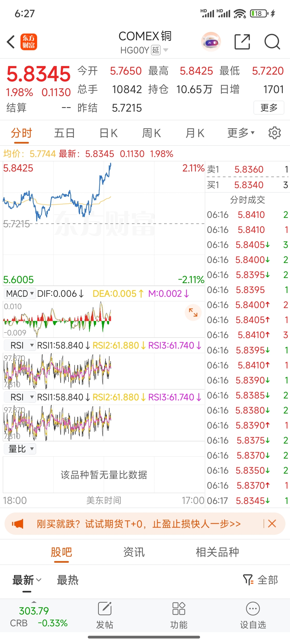Tap the 最低 5.7220 value
290x644 pixels.
[268, 71]
